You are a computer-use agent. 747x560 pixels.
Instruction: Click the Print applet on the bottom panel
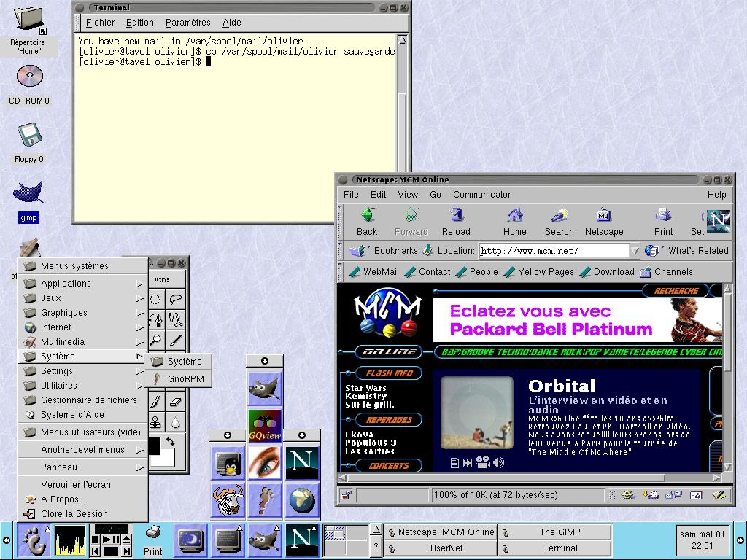click(153, 540)
